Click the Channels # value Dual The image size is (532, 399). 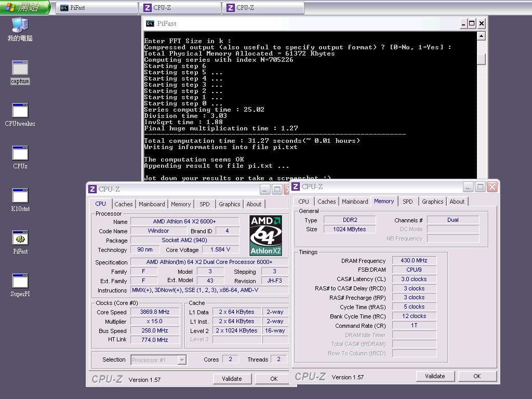[x=453, y=220]
